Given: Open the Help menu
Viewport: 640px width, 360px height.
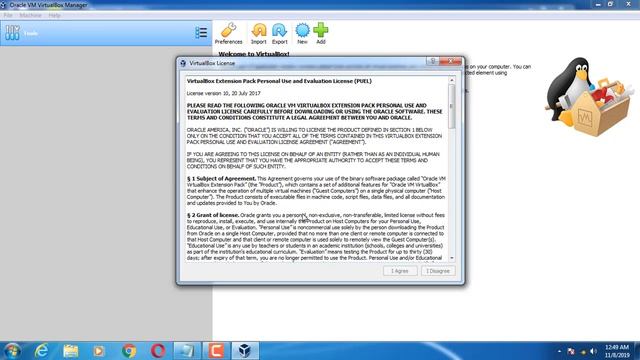Looking at the screenshot, I should click(x=54, y=15).
